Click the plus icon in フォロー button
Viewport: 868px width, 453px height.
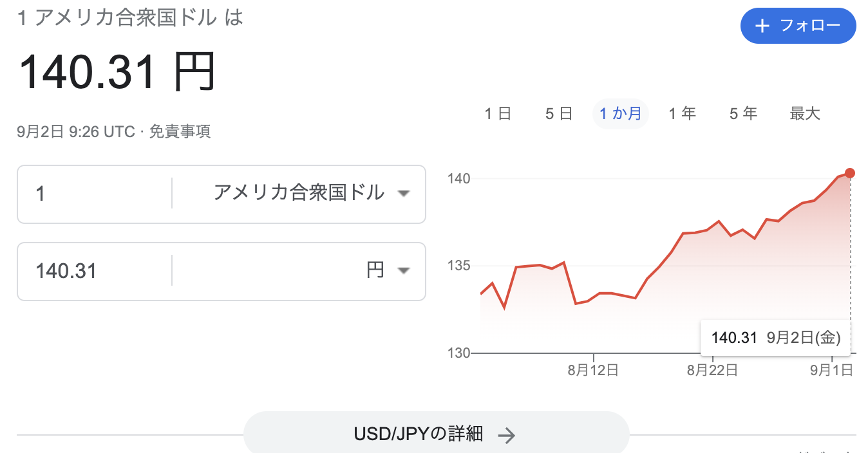pos(762,26)
